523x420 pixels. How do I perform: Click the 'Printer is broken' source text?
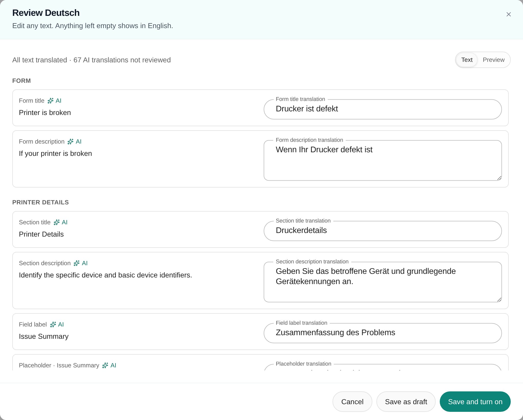point(45,113)
